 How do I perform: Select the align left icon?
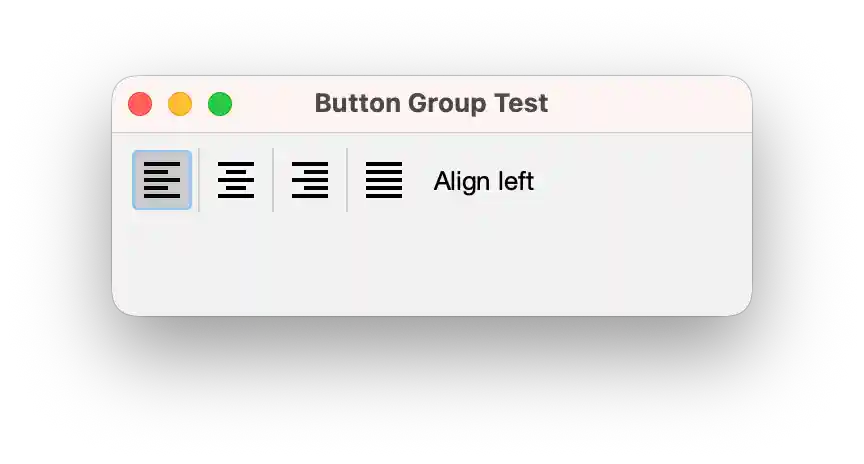162,180
